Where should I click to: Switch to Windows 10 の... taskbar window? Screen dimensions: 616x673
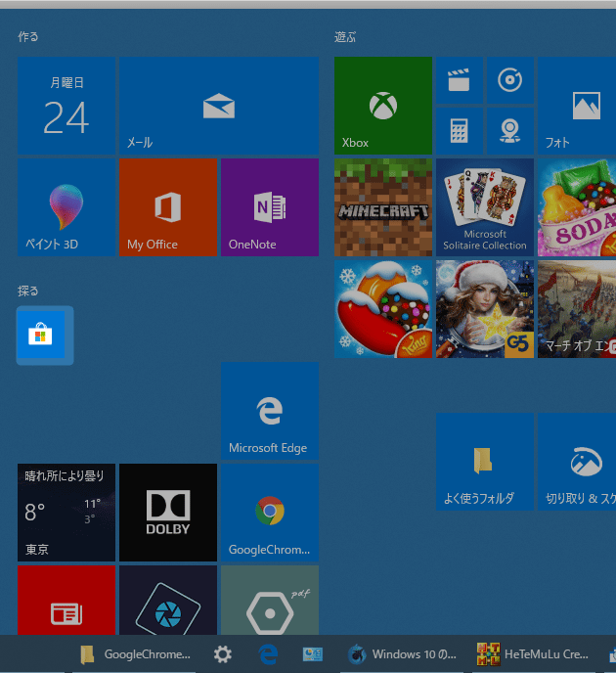[x=402, y=654]
